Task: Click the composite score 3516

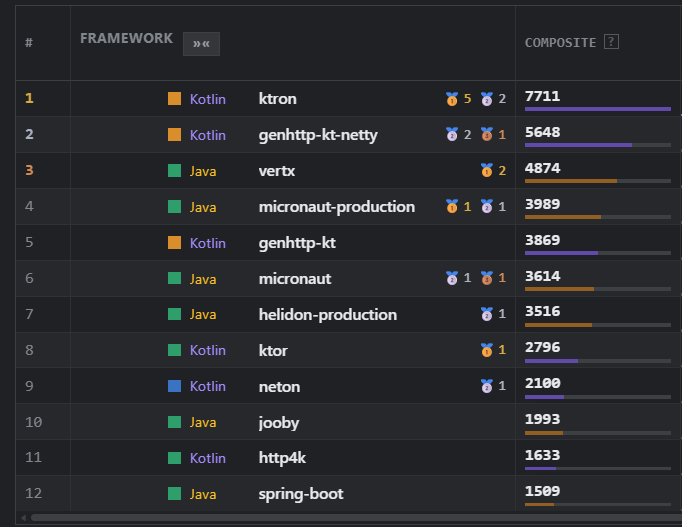Action: coord(542,311)
